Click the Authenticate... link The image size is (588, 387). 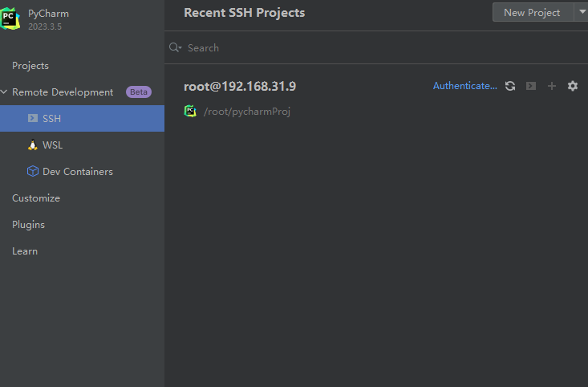coord(464,86)
